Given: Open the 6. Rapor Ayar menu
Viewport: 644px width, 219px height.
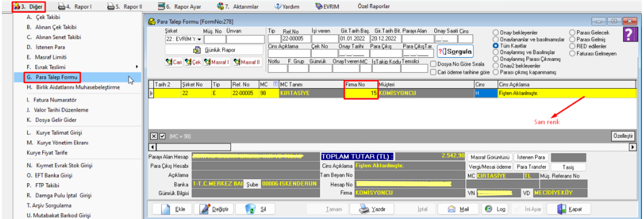Looking at the screenshot, I should pos(179,7).
